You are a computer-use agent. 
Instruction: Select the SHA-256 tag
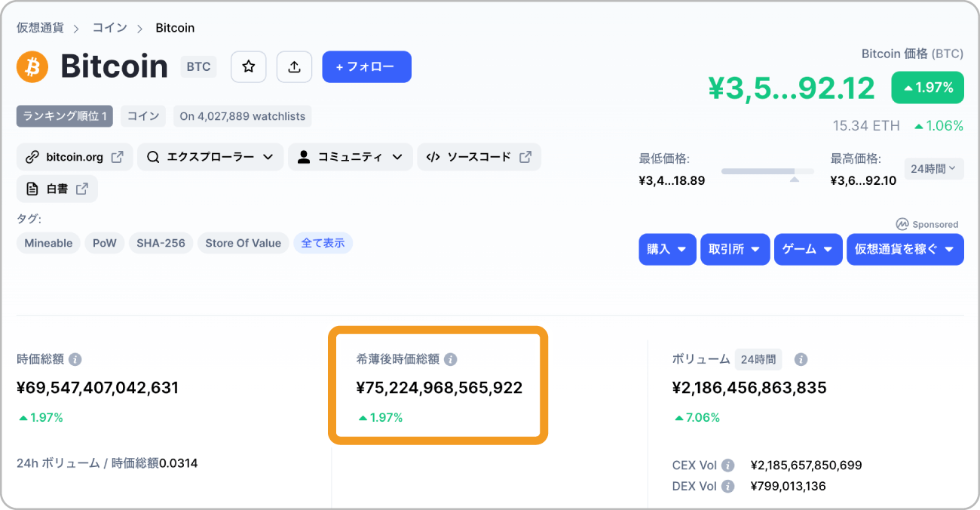point(161,243)
